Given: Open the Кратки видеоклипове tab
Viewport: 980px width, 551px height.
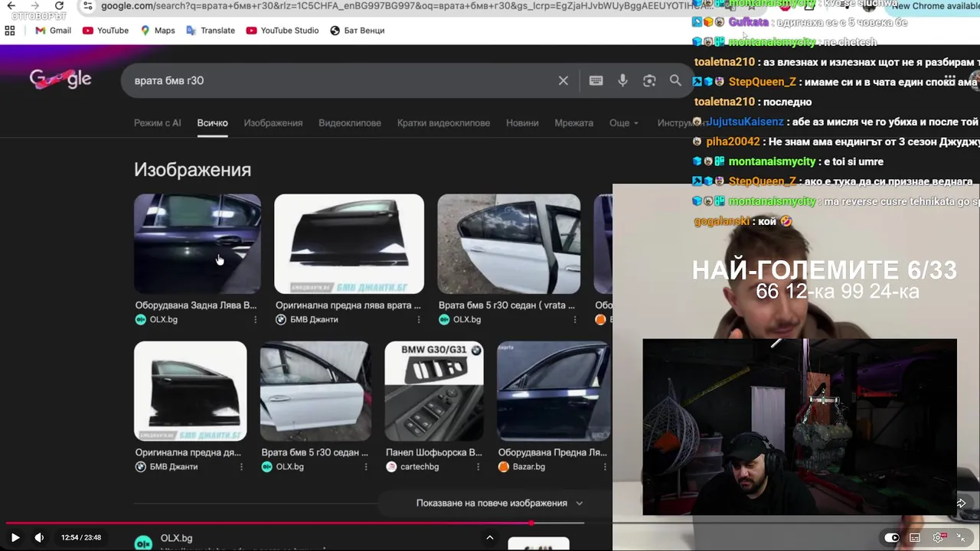Looking at the screenshot, I should 443,122.
